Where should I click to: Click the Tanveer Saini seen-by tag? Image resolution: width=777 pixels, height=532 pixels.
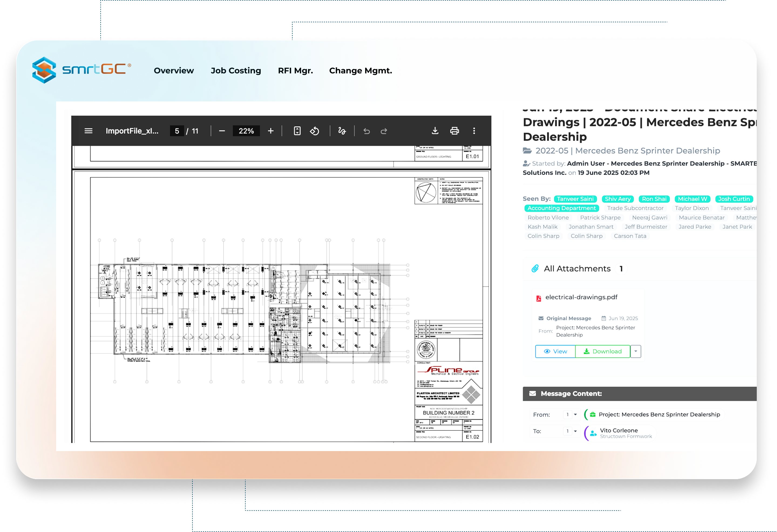[575, 199]
